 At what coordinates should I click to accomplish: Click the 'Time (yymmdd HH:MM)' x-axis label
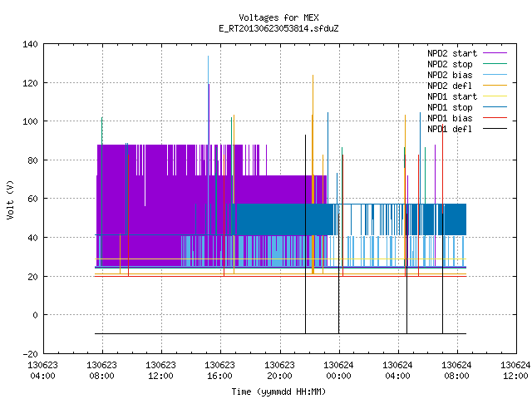click(278, 392)
